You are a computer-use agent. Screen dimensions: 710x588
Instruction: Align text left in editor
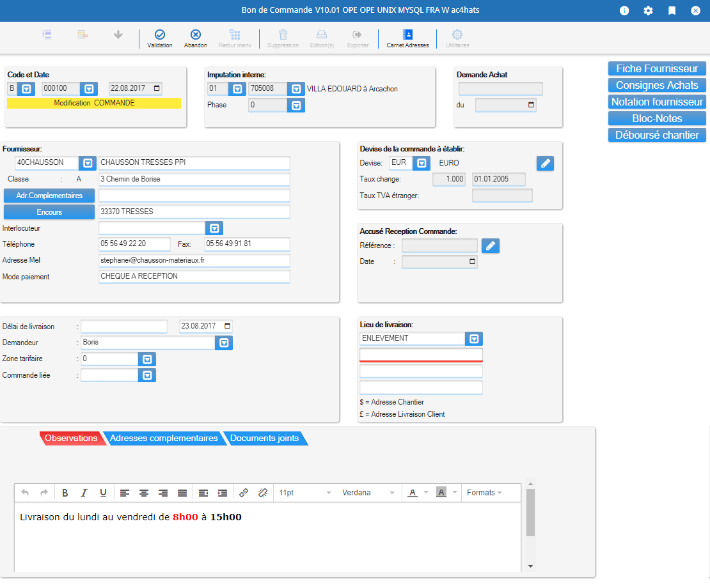click(125, 493)
